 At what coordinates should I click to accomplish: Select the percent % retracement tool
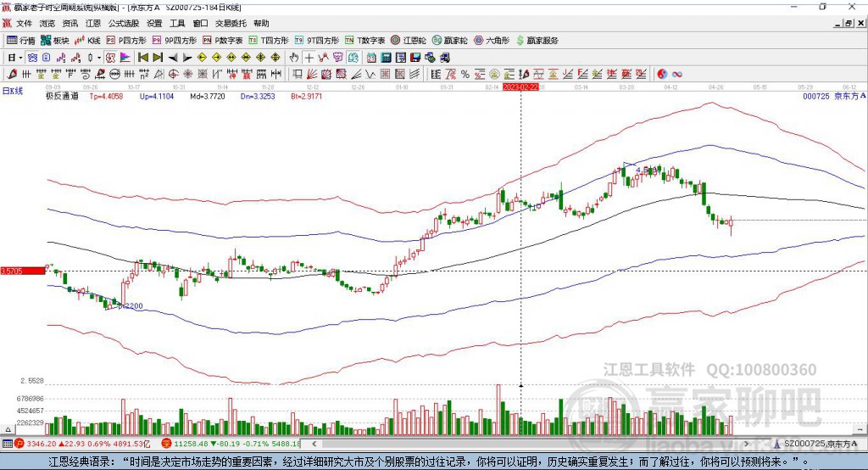[465, 74]
